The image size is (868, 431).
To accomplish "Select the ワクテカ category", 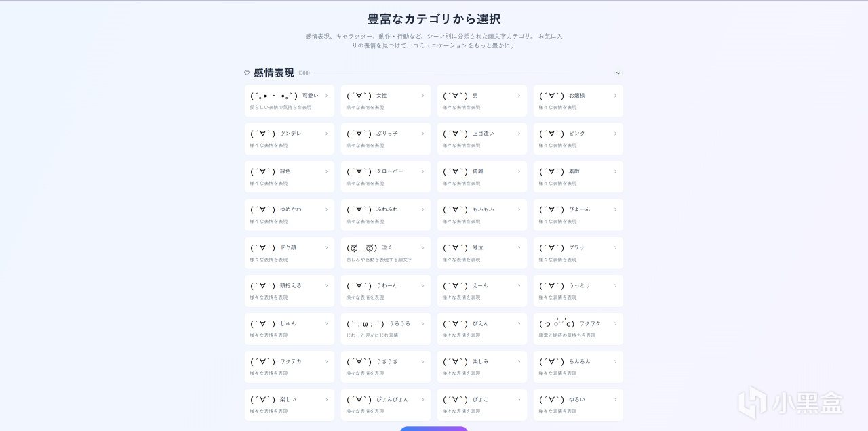I will (289, 366).
